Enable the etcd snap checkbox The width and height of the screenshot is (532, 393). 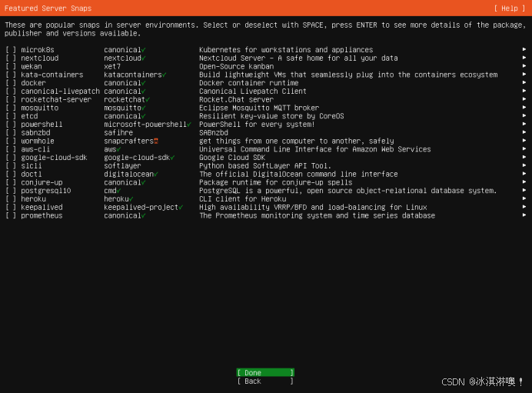coord(11,116)
